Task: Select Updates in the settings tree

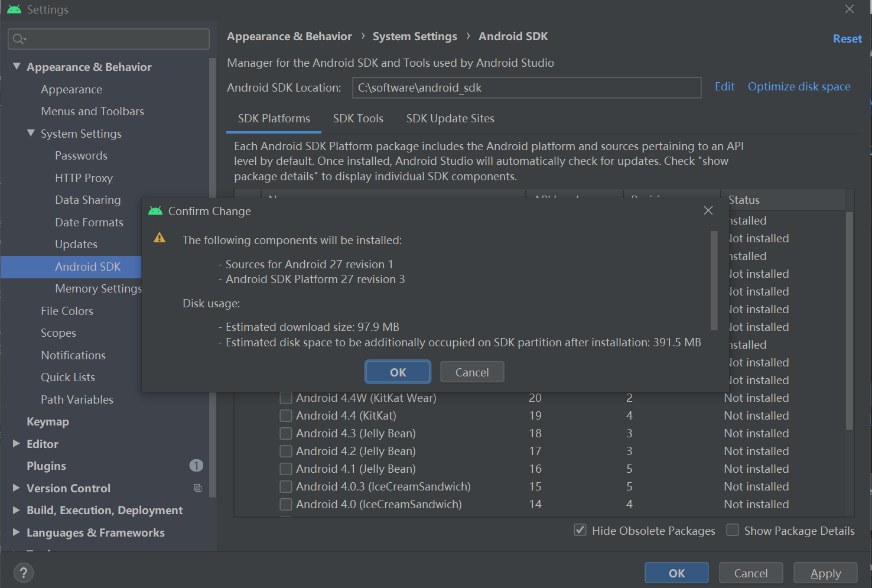Action: point(76,244)
